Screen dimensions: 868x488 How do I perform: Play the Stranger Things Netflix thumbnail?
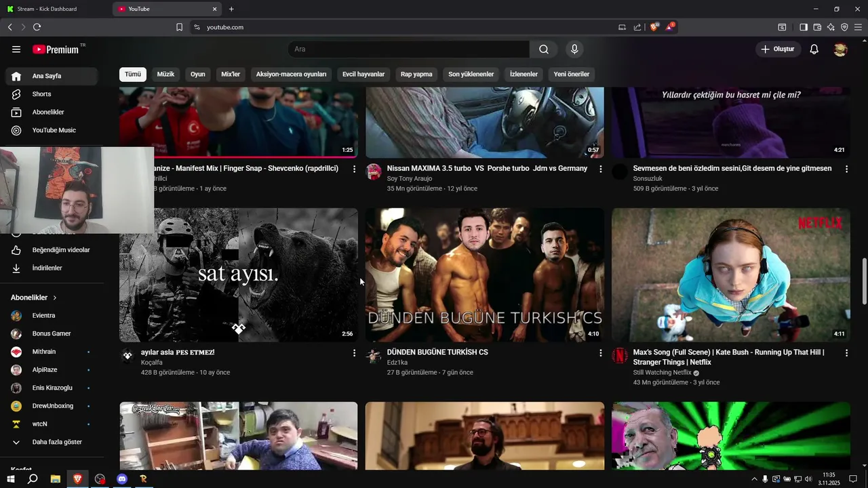(x=731, y=274)
